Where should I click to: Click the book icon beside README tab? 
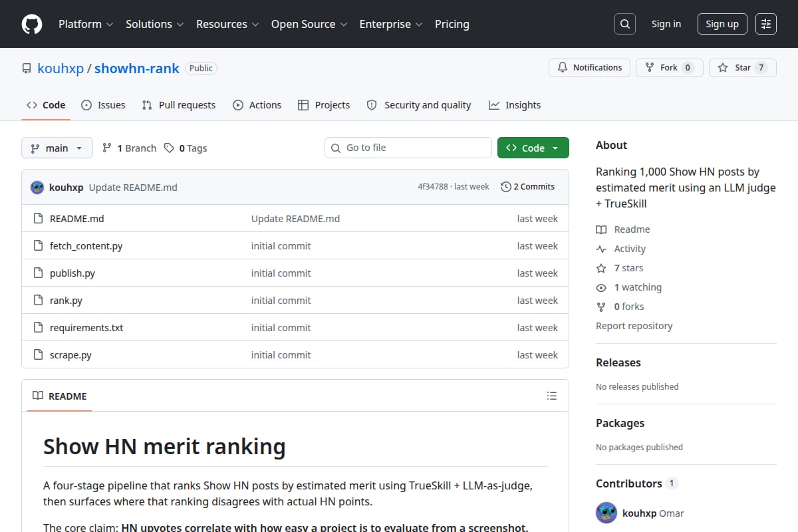[38, 396]
